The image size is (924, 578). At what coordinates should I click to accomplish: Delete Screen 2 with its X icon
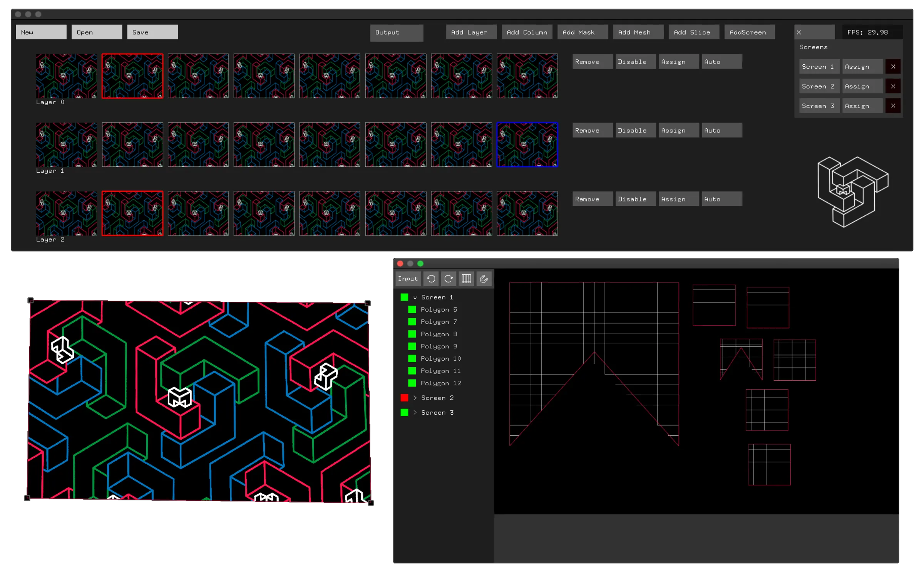pyautogui.click(x=893, y=86)
